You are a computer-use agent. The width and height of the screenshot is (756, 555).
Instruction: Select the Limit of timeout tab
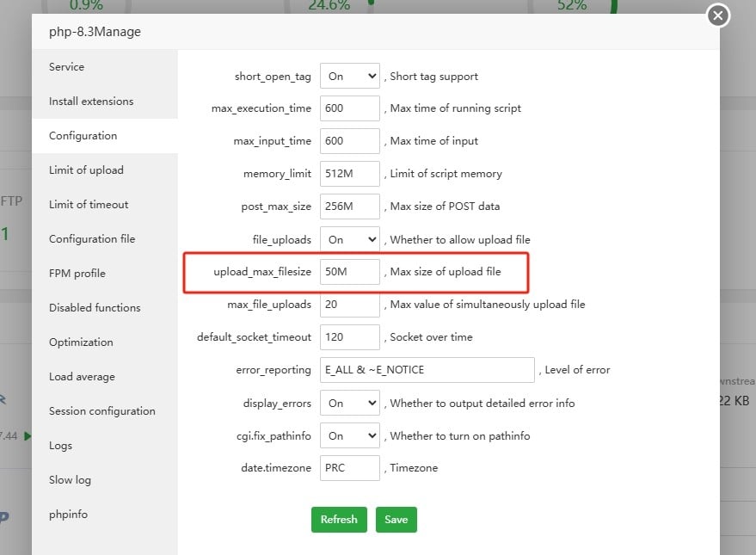[x=89, y=205]
